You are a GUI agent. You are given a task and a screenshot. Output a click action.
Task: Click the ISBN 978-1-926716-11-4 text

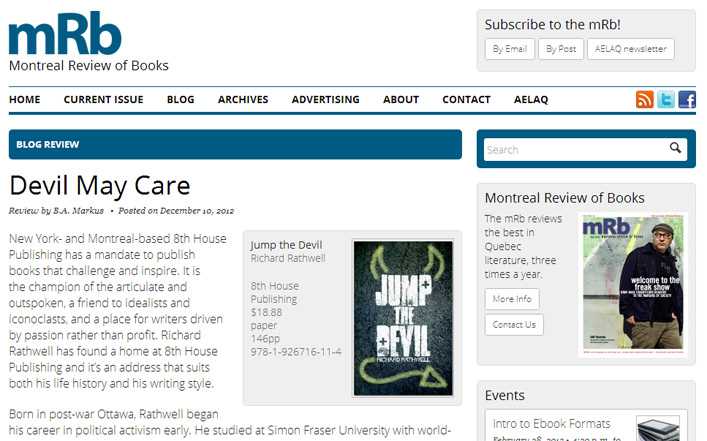tap(296, 352)
